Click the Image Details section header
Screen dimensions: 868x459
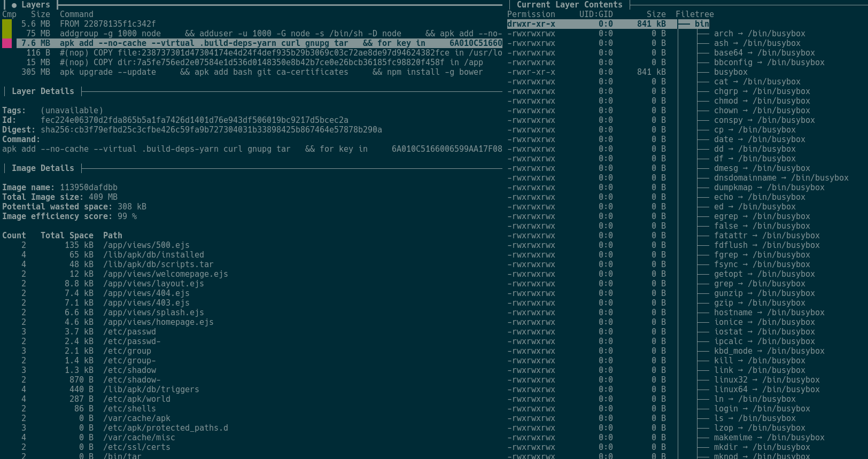pos(43,168)
